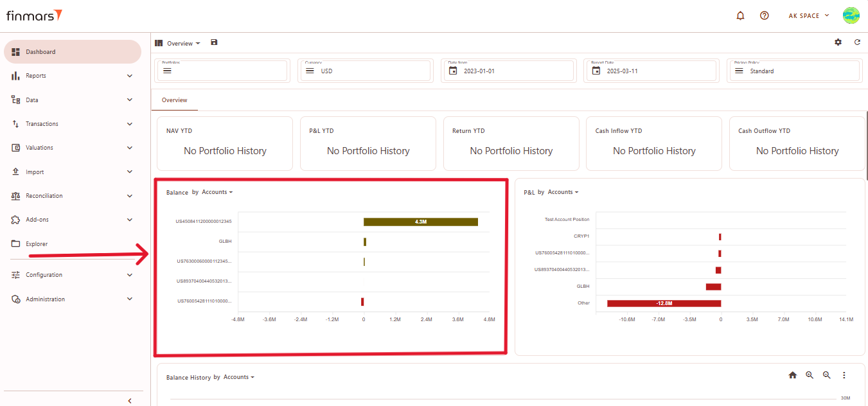This screenshot has width=868, height=406.
Task: Open Balance History three-dot options menu
Action: pyautogui.click(x=844, y=375)
